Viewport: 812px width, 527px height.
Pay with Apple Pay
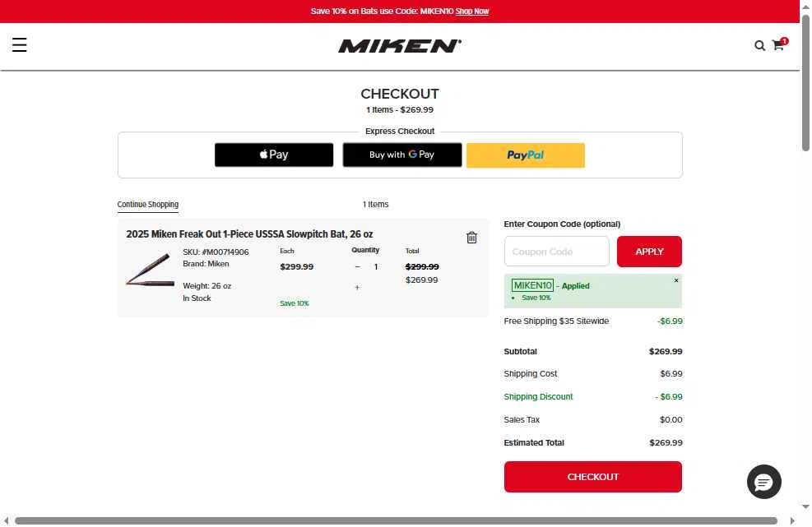(x=274, y=155)
